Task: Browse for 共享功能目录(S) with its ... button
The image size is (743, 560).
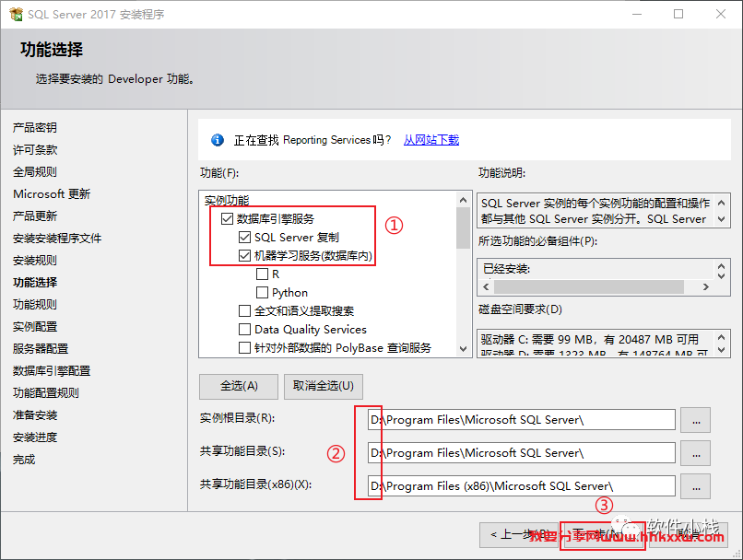Action: [x=695, y=453]
